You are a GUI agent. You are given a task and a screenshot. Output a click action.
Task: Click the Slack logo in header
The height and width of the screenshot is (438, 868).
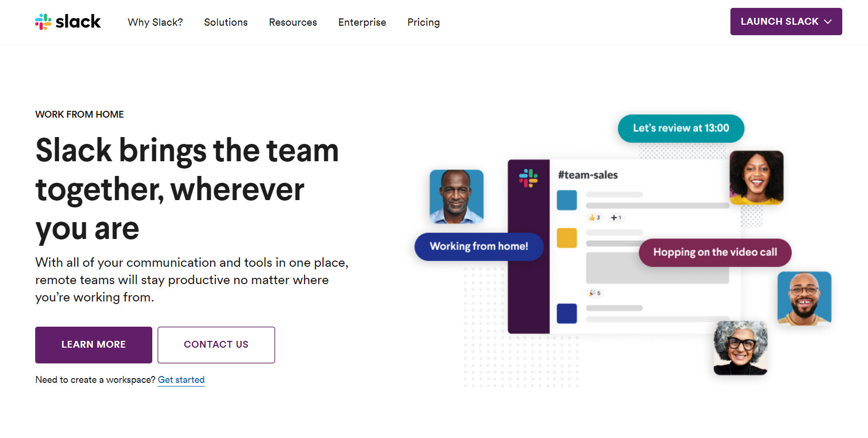point(68,22)
